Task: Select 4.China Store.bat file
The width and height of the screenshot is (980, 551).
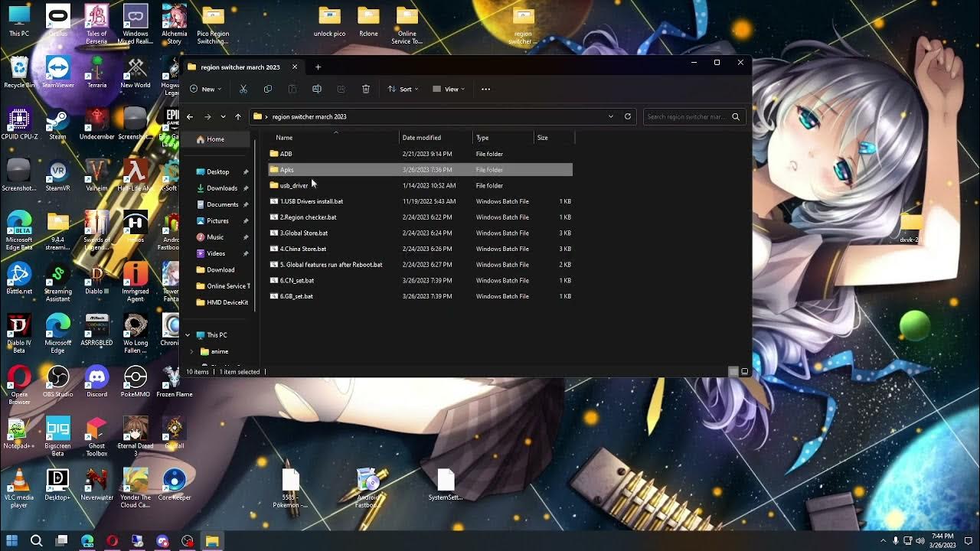Action: click(x=420, y=249)
